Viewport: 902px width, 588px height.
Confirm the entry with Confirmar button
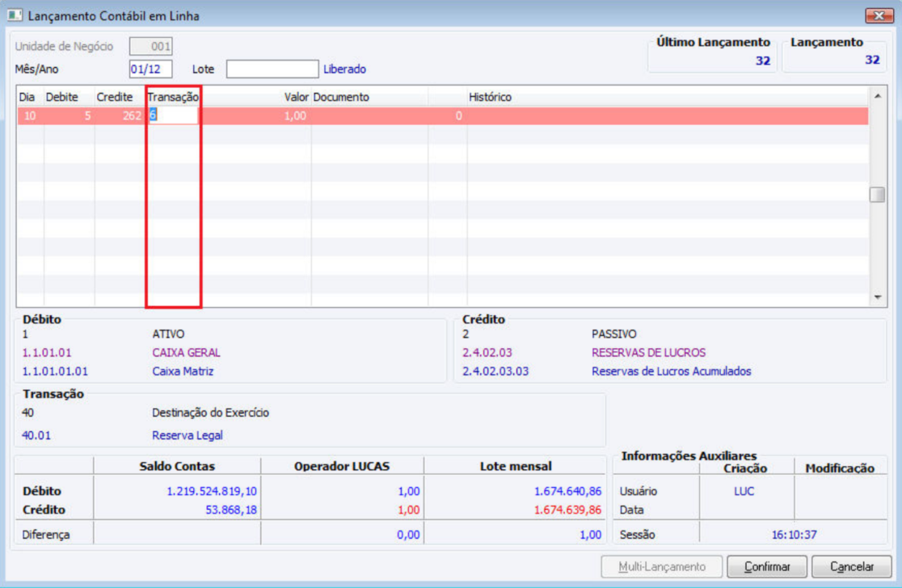tap(767, 567)
